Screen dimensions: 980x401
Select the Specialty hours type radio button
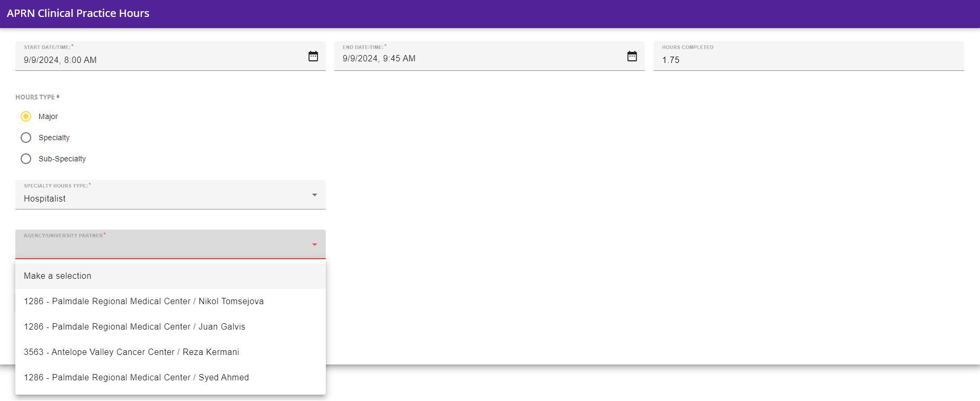point(26,138)
